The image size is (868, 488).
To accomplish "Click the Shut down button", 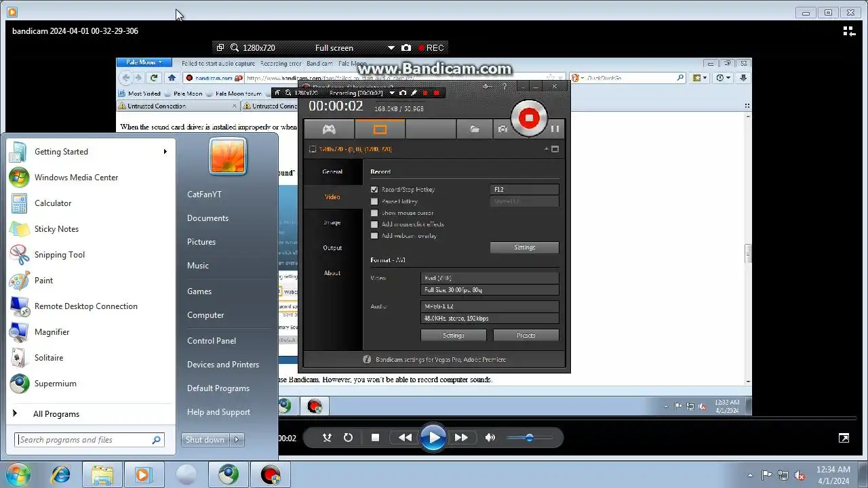I will (x=205, y=440).
